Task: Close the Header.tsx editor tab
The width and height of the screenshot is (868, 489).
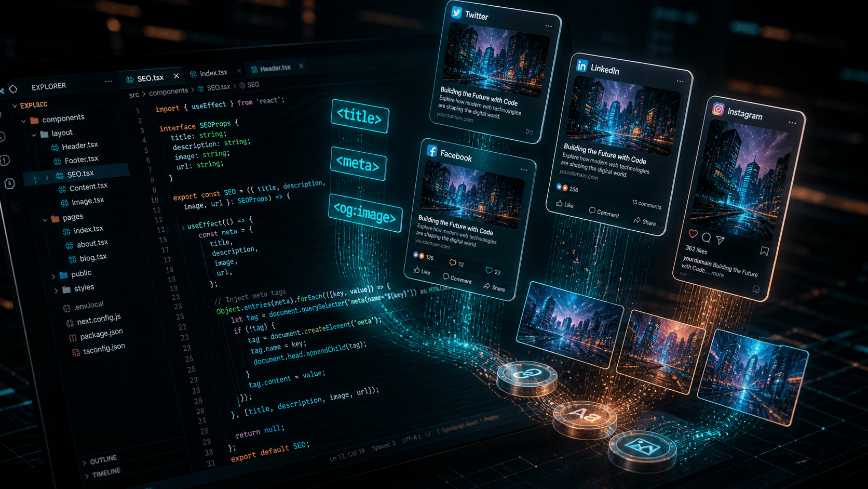Action: 301,65
